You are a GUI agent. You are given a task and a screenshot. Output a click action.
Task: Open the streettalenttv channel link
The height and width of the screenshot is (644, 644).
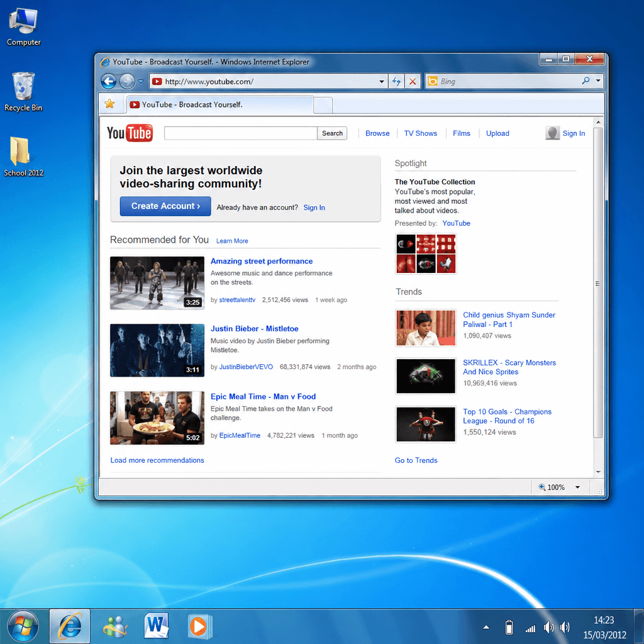click(x=237, y=300)
